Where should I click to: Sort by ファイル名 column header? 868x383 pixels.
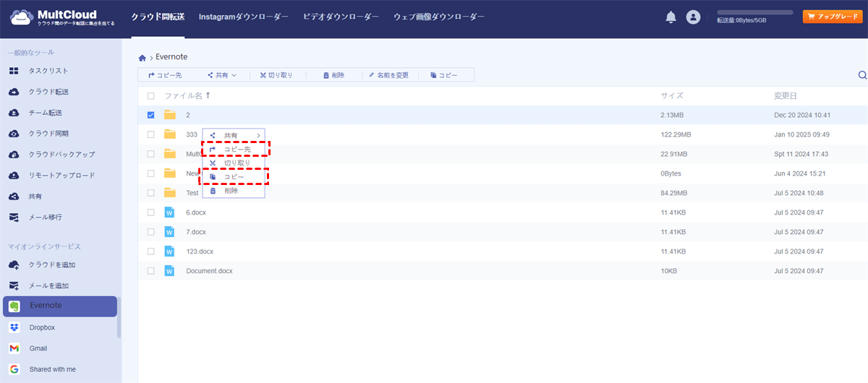187,95
